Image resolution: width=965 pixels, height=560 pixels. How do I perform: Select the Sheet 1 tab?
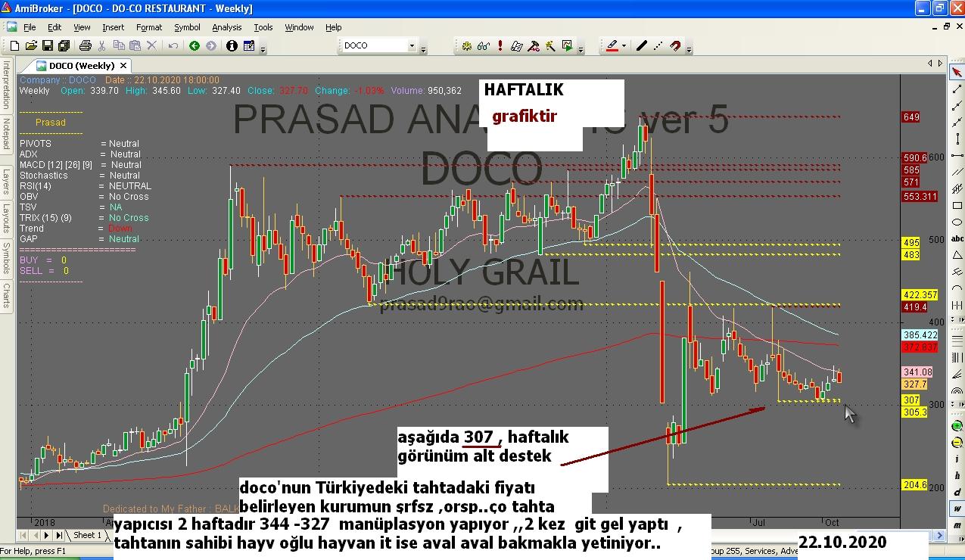pos(86,535)
